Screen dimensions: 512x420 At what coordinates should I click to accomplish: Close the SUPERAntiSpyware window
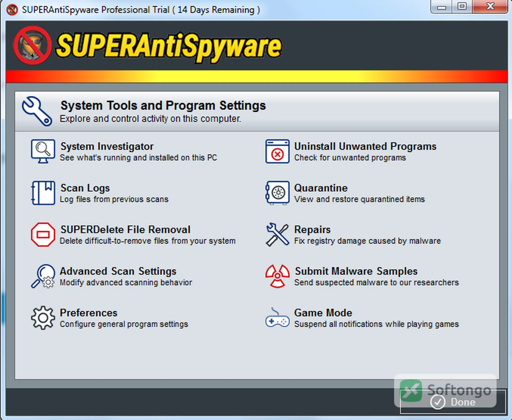tap(490, 7)
